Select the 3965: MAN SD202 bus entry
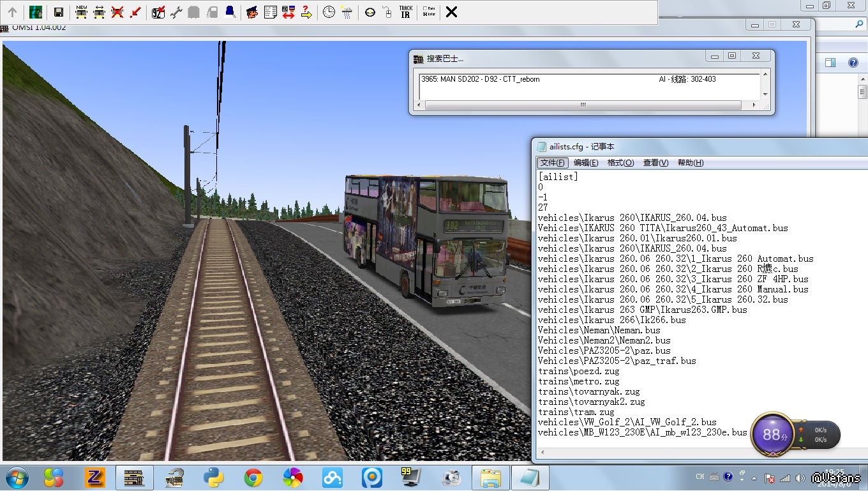The image size is (868, 491). (480, 79)
